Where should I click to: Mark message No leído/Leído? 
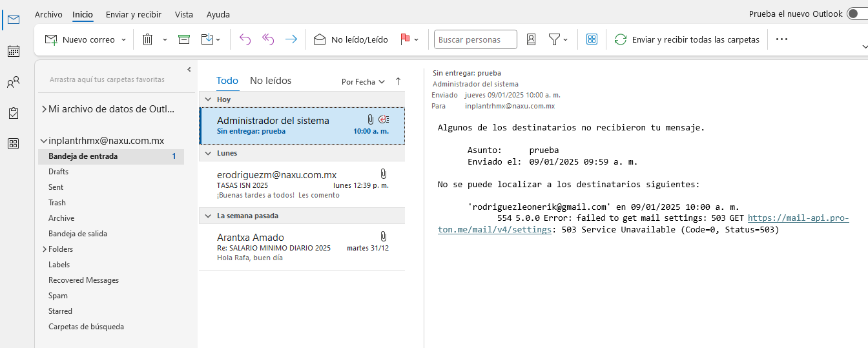(351, 39)
